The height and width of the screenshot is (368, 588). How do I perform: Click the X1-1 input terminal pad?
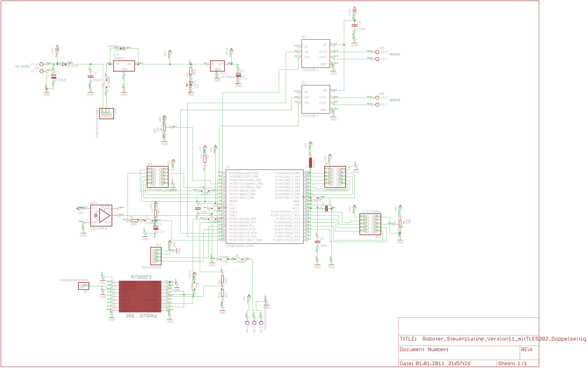41,71
